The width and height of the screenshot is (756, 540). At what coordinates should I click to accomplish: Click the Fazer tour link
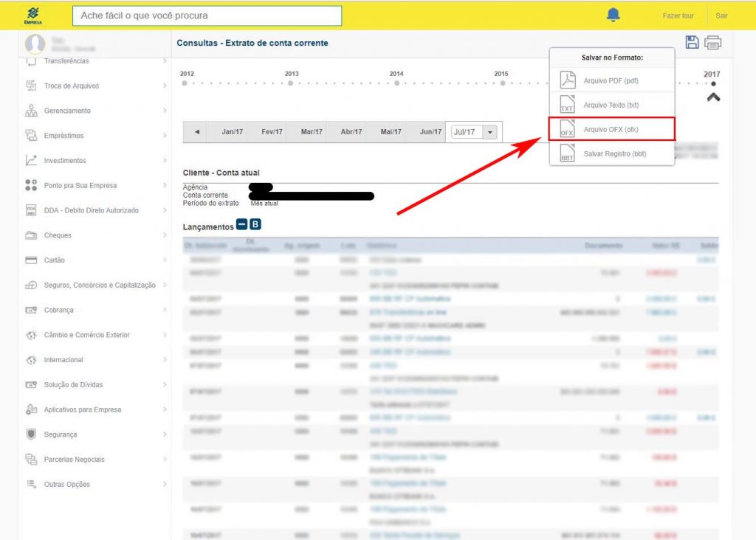pyautogui.click(x=678, y=15)
